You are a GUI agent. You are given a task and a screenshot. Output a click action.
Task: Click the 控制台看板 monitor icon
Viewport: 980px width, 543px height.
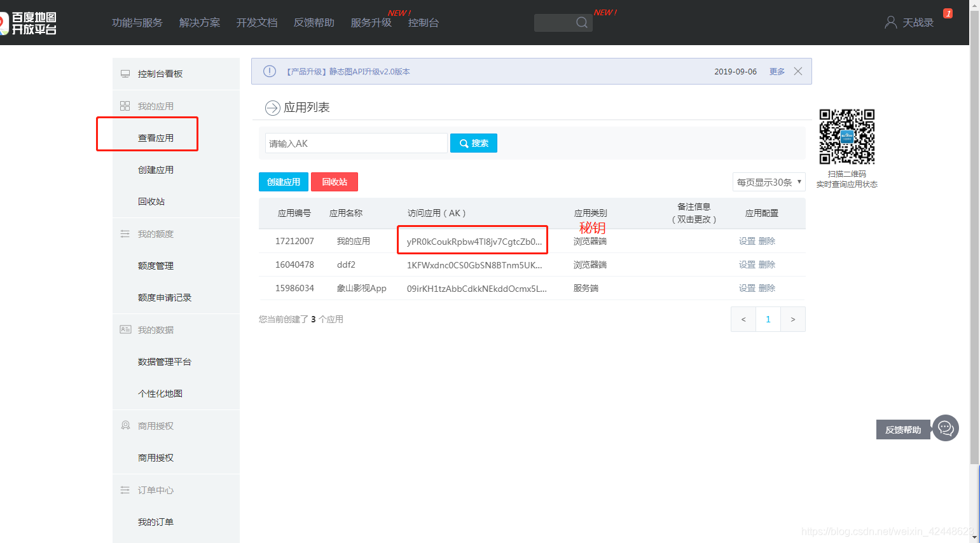[x=125, y=74]
